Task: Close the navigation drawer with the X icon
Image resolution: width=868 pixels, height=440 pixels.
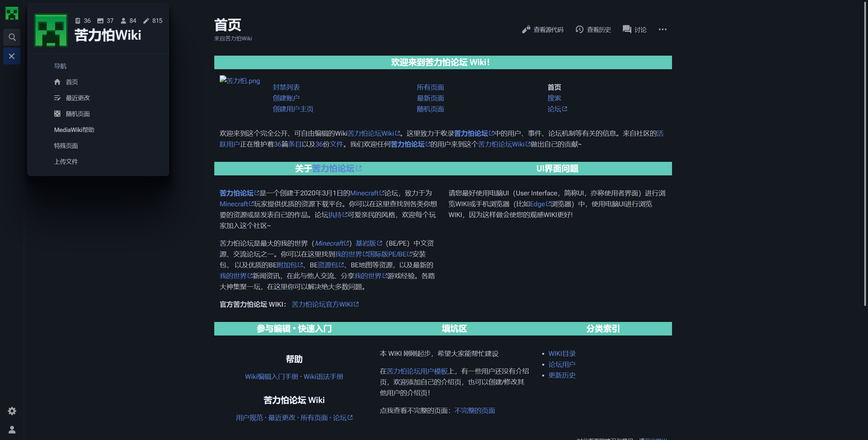Action: coord(12,56)
